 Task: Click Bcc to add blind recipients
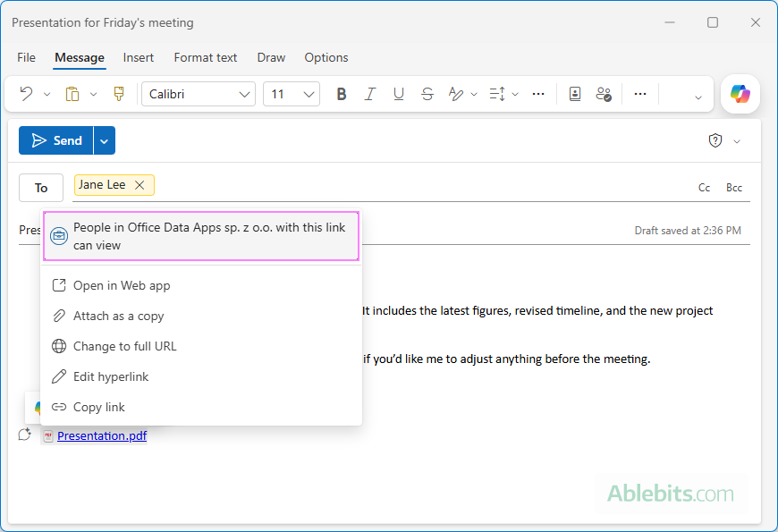tap(734, 188)
